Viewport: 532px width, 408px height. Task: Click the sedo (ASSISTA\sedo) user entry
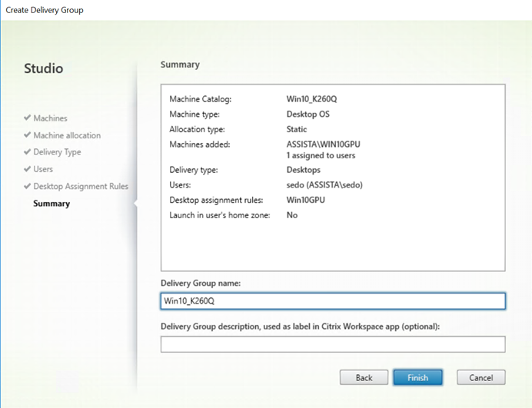324,185
